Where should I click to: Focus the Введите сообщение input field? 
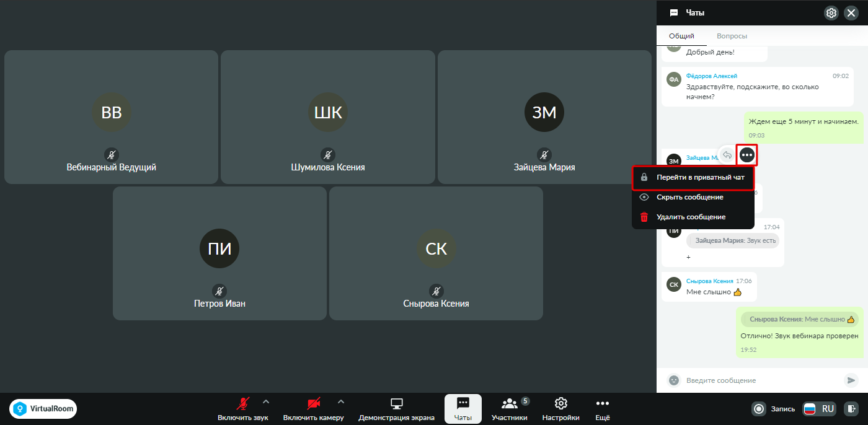(x=762, y=380)
